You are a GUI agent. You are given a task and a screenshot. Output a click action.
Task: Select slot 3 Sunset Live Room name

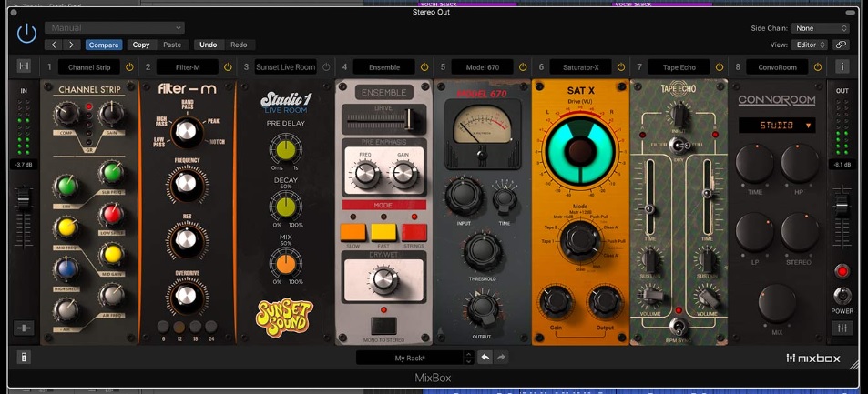tap(286, 67)
